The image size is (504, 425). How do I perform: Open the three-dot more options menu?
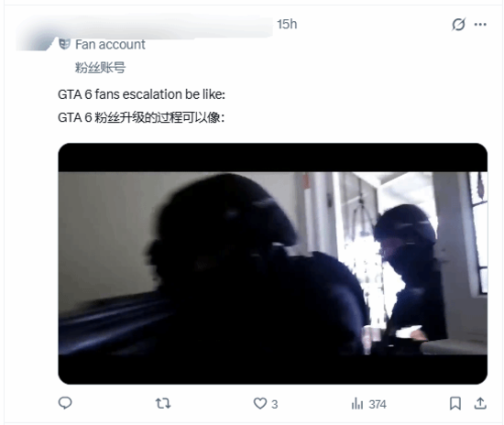[480, 25]
